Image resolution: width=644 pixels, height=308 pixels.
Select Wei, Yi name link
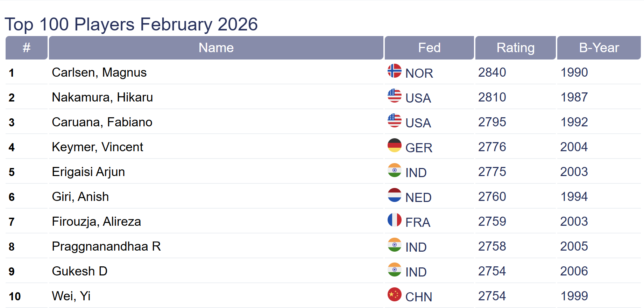[71, 296]
